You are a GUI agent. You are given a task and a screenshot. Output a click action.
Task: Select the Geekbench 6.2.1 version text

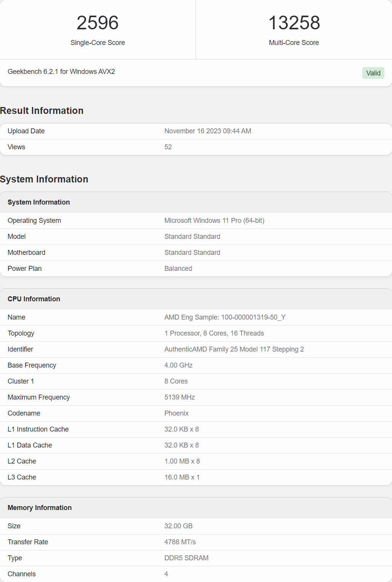point(61,72)
